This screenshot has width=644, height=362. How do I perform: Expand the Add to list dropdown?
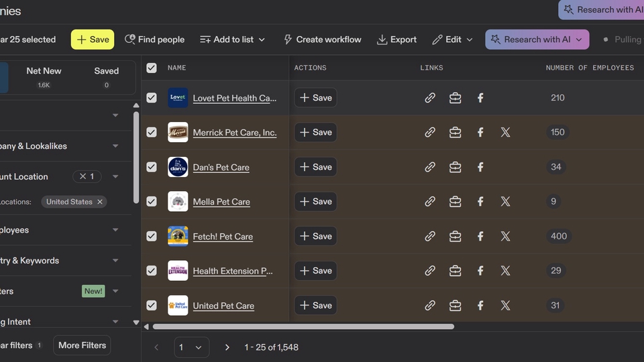[x=233, y=40]
